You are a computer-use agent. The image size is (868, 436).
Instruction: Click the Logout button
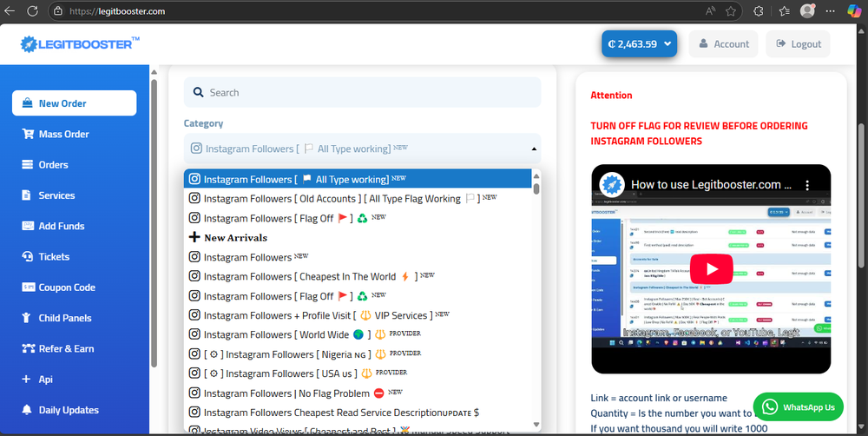pyautogui.click(x=799, y=43)
